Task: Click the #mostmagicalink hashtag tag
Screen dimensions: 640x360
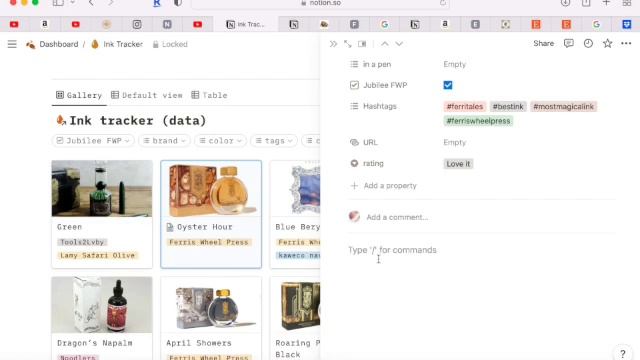Action: pos(563,107)
